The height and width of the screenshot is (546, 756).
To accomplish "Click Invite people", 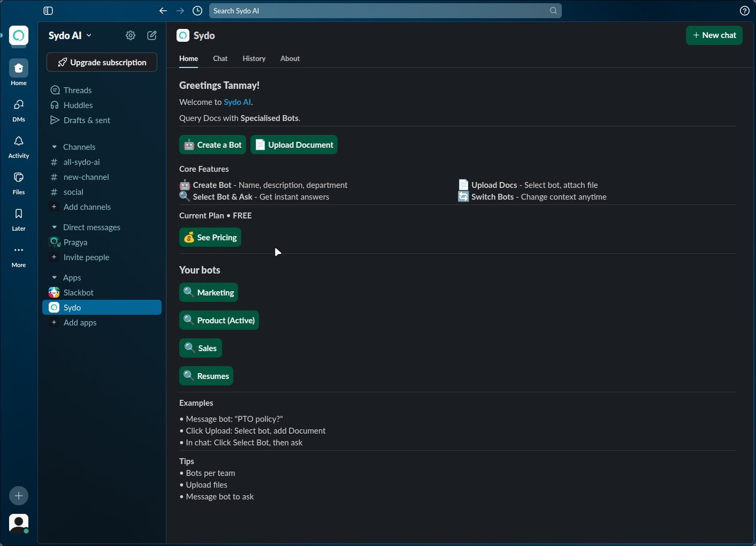I will pos(102,257).
